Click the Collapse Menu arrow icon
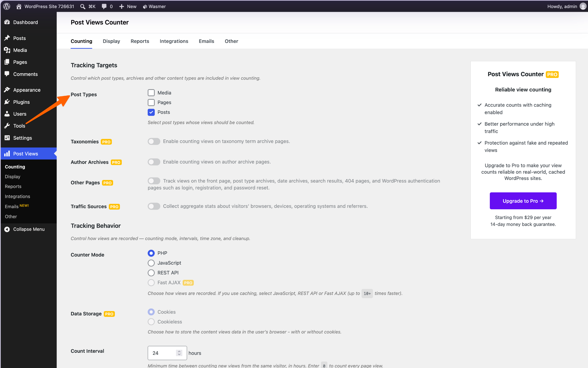The width and height of the screenshot is (588, 368). click(x=7, y=229)
